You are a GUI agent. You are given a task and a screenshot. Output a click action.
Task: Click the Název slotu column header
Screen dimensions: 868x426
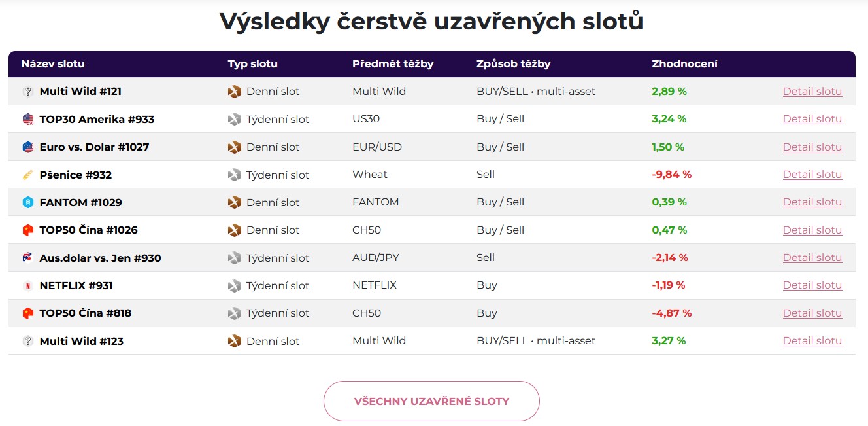[54, 64]
